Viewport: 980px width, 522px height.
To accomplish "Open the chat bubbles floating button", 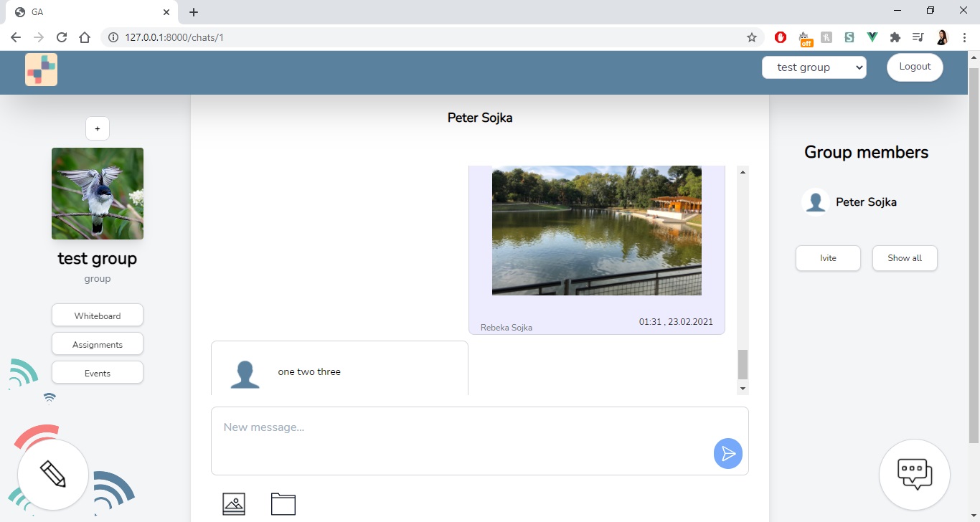I will [x=914, y=474].
